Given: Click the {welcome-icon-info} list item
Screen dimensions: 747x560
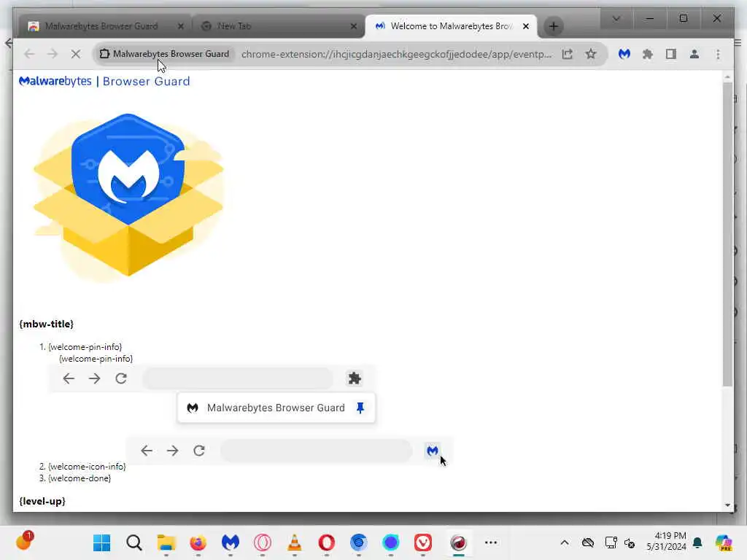Looking at the screenshot, I should [88, 466].
